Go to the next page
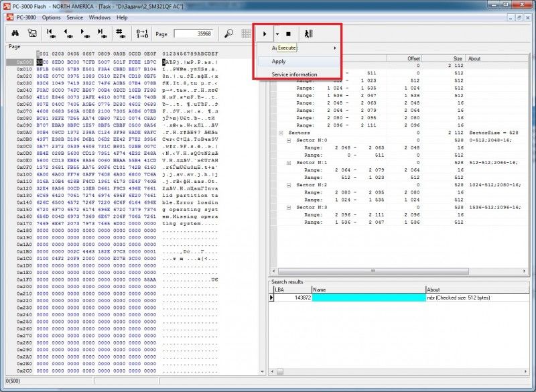Screen dimensions: 536x392 click(84, 33)
